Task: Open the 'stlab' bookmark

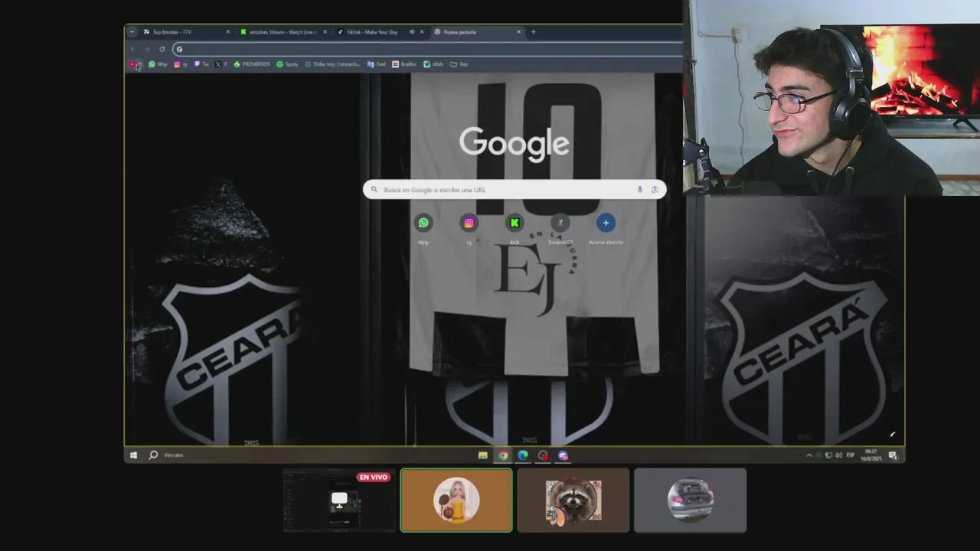Action: coord(433,64)
